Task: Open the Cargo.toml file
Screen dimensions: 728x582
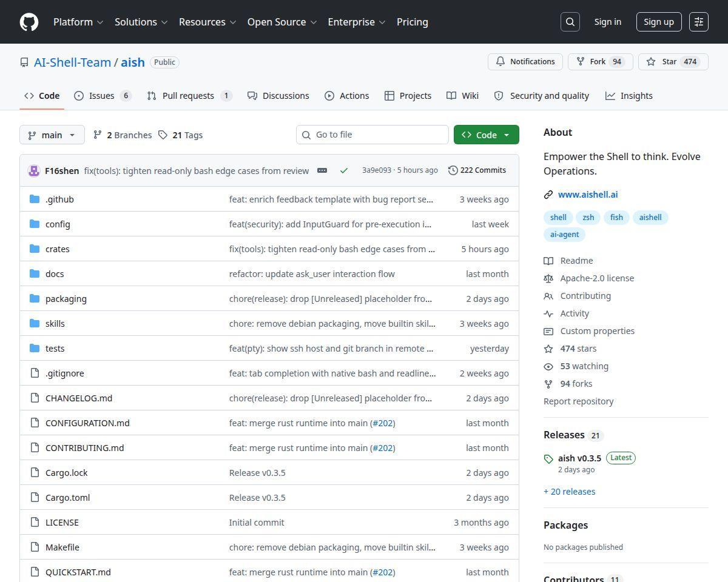Action: [x=67, y=498]
